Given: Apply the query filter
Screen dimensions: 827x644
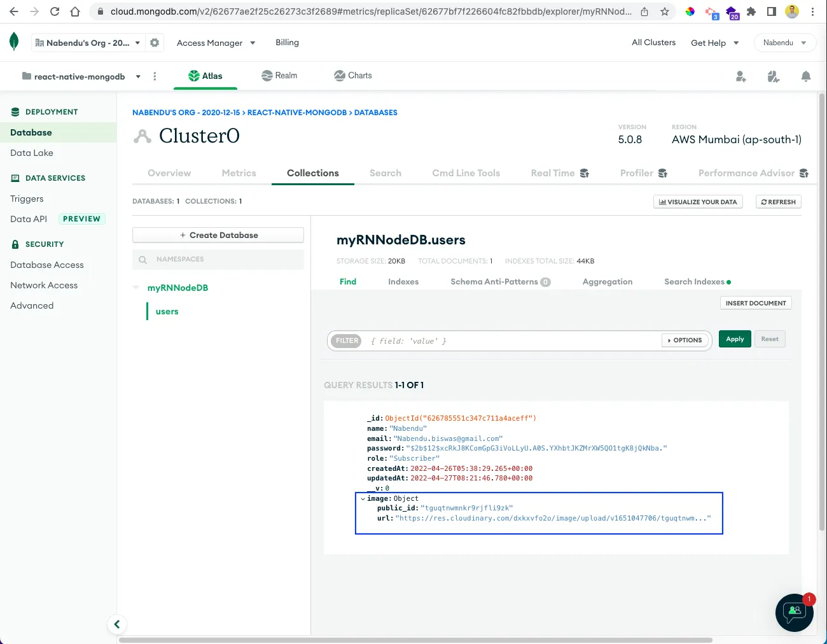Looking at the screenshot, I should coord(735,339).
